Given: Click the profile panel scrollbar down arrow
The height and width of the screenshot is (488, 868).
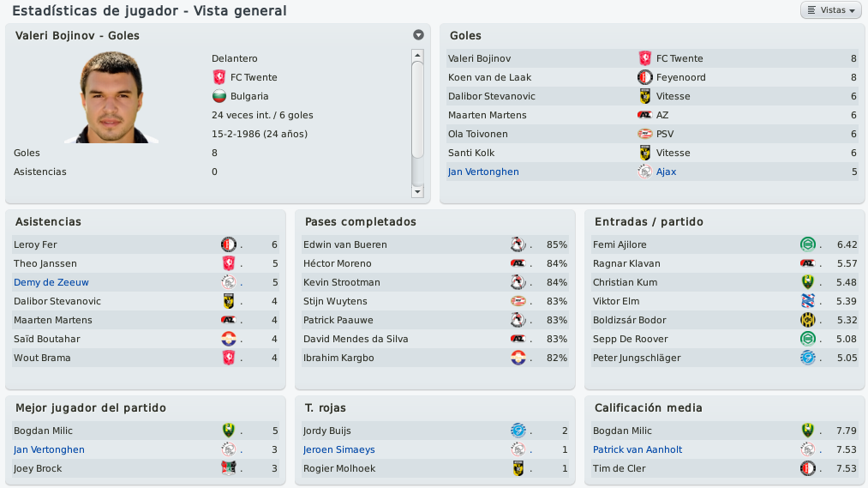Looking at the screenshot, I should click(417, 191).
